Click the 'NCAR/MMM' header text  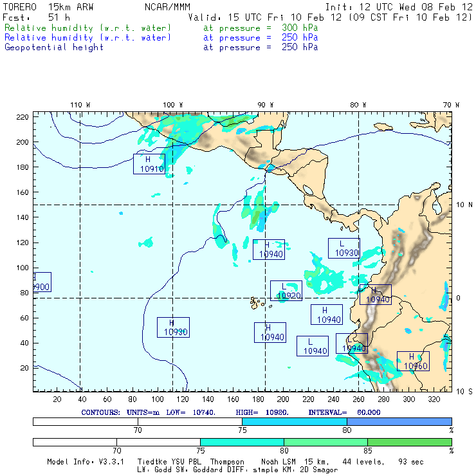point(167,7)
